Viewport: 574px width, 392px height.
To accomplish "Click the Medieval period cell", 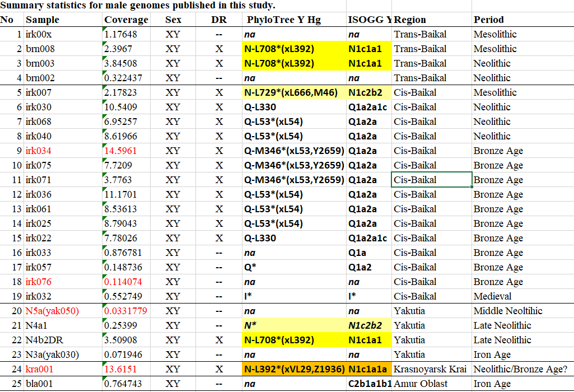I will pyautogui.click(x=522, y=296).
